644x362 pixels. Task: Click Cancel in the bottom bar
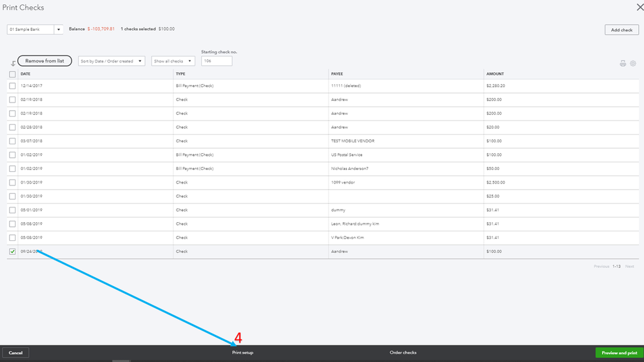(15, 353)
